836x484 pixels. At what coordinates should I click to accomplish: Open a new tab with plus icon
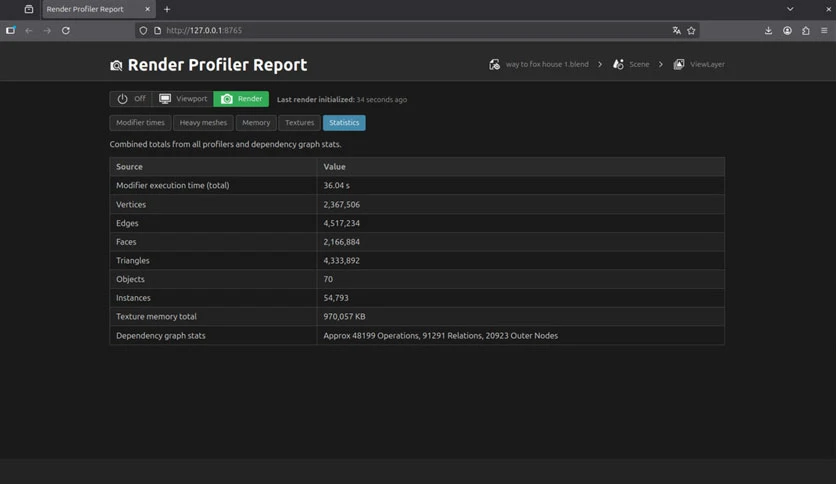point(167,9)
